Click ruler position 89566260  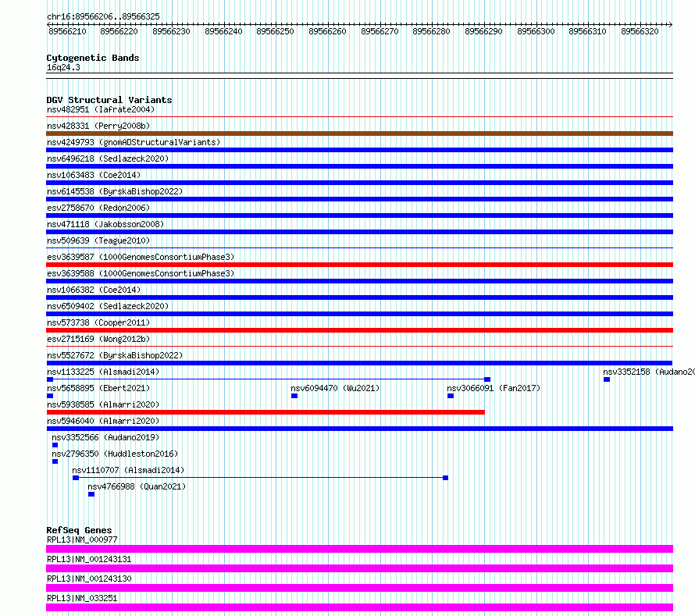pos(327,31)
